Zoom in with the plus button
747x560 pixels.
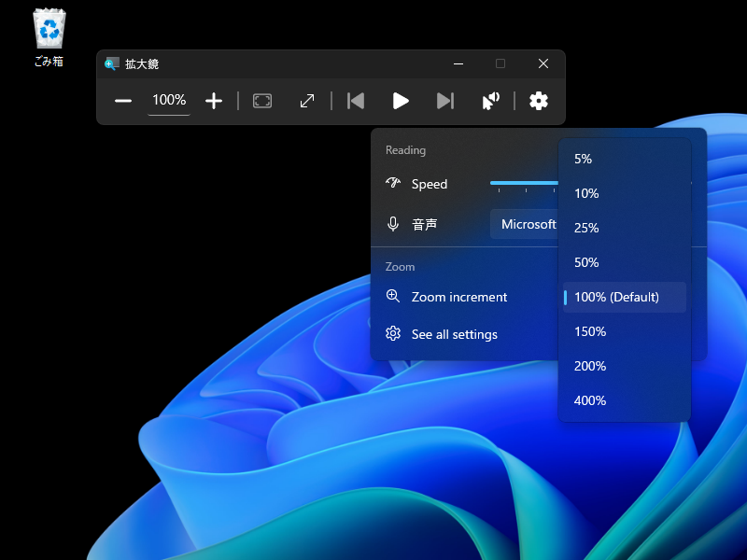point(214,101)
